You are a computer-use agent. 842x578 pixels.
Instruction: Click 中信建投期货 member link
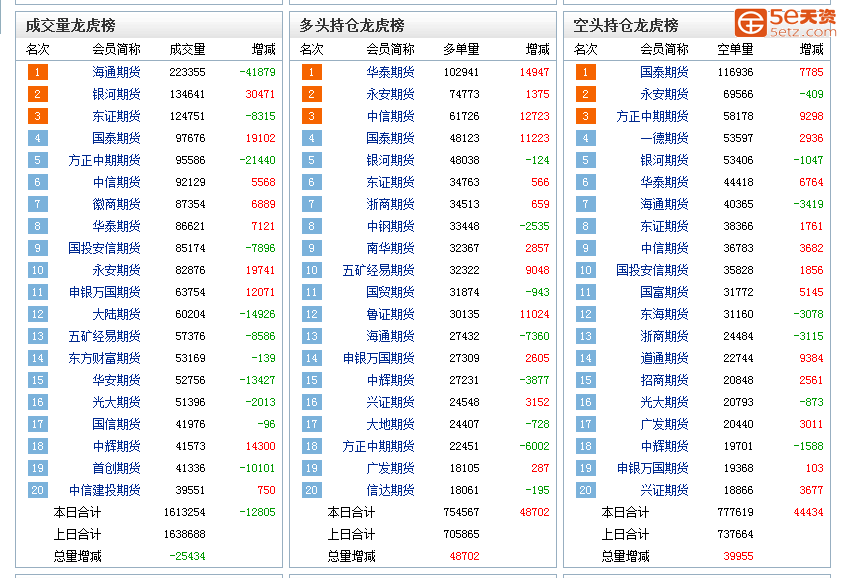point(104,490)
